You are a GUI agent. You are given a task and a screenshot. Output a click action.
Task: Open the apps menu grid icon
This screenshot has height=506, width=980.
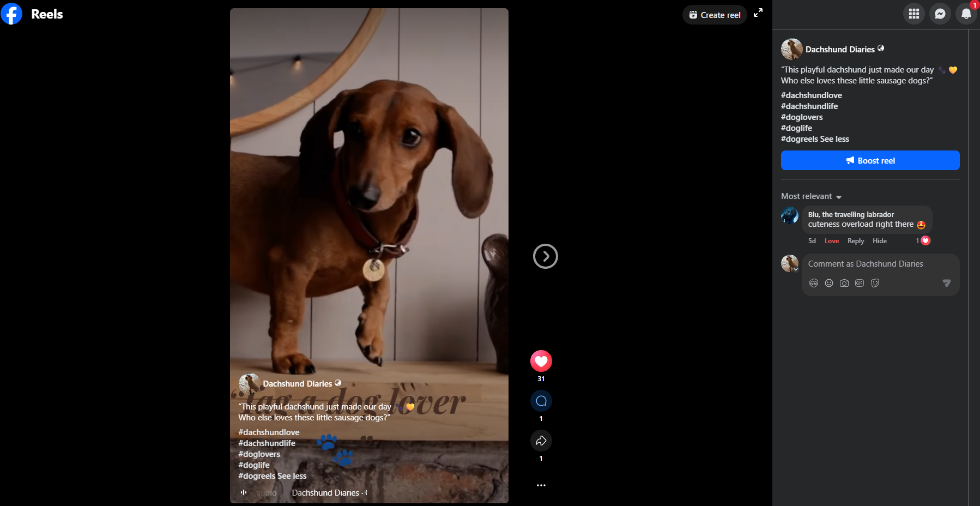pyautogui.click(x=914, y=14)
